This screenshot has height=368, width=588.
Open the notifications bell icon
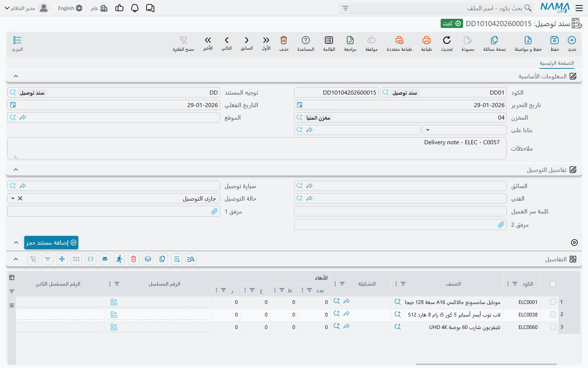[x=135, y=8]
